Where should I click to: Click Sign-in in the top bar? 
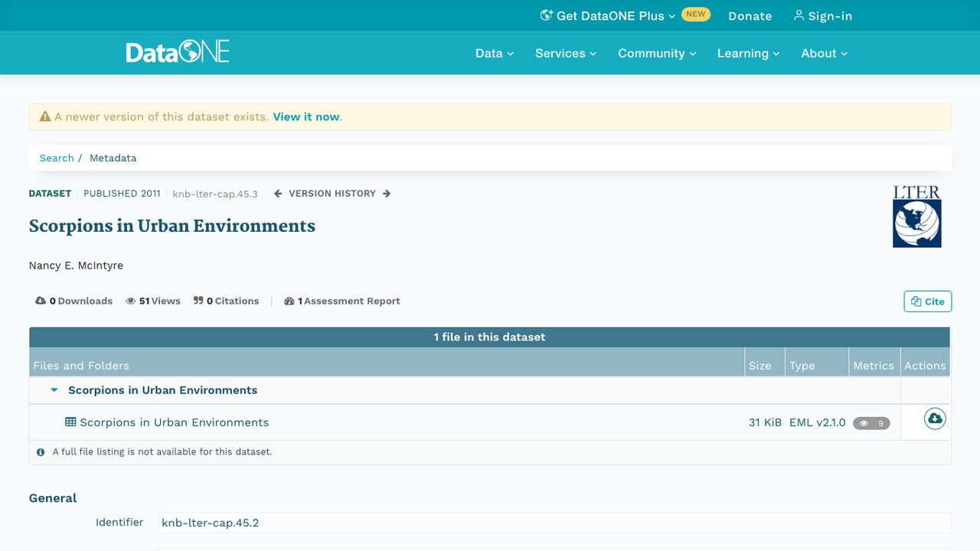pyautogui.click(x=823, y=15)
